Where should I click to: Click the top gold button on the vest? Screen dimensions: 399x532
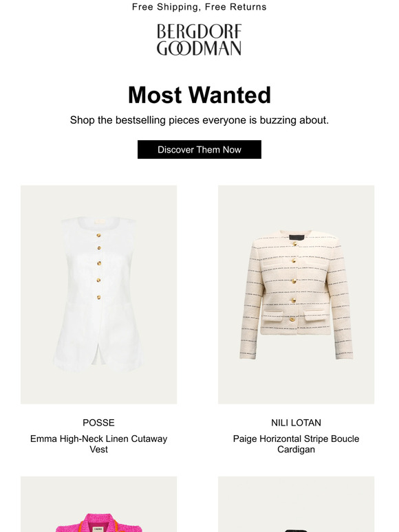point(98,235)
